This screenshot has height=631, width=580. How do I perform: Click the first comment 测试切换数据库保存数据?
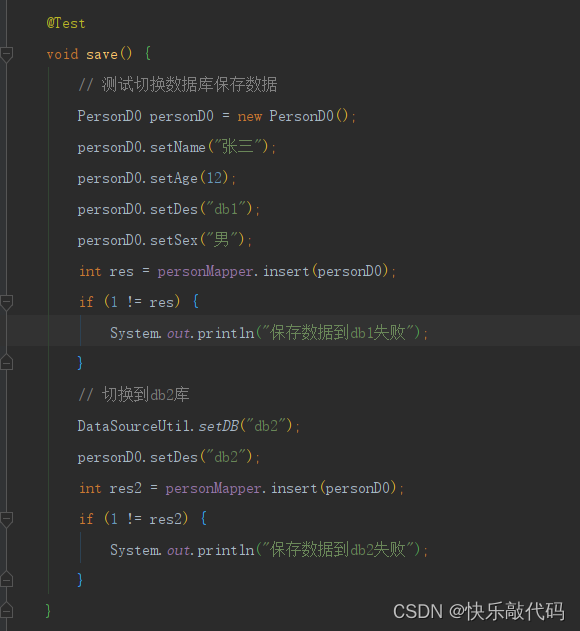(x=178, y=85)
